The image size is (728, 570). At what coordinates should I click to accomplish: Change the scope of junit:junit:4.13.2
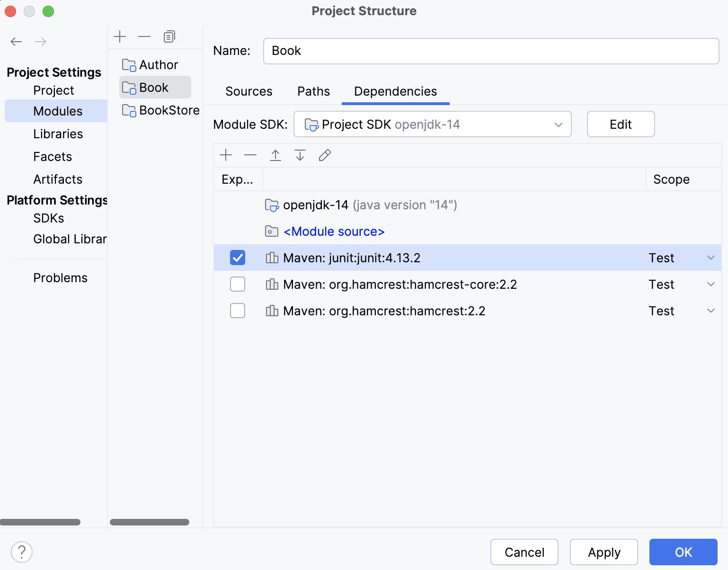pos(710,258)
